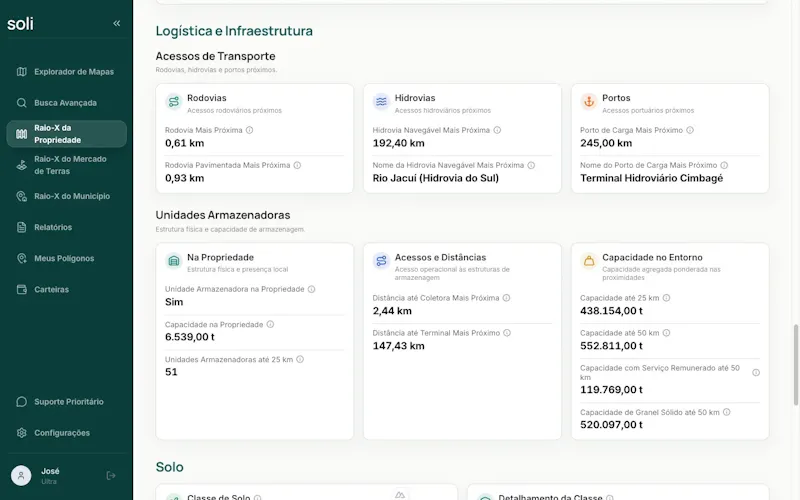Screen dimensions: 800x500
Task: Click the value 2,44 km
Action: pyautogui.click(x=392, y=311)
